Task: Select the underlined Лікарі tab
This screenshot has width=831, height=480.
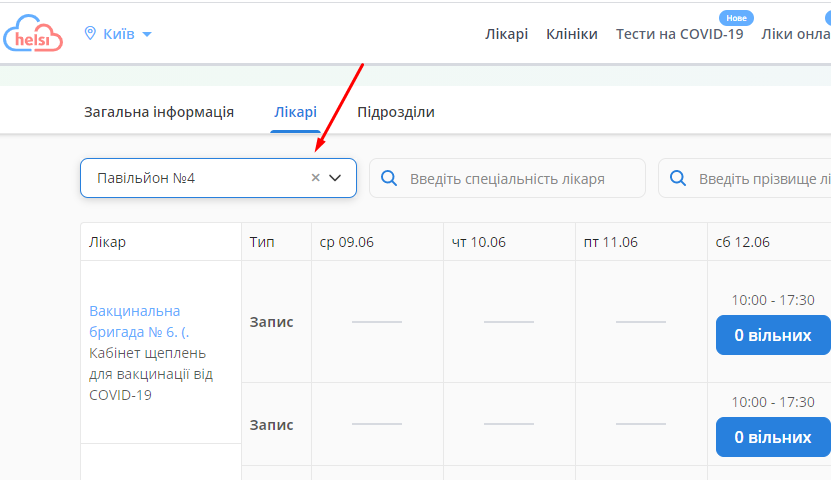Action: pos(296,112)
